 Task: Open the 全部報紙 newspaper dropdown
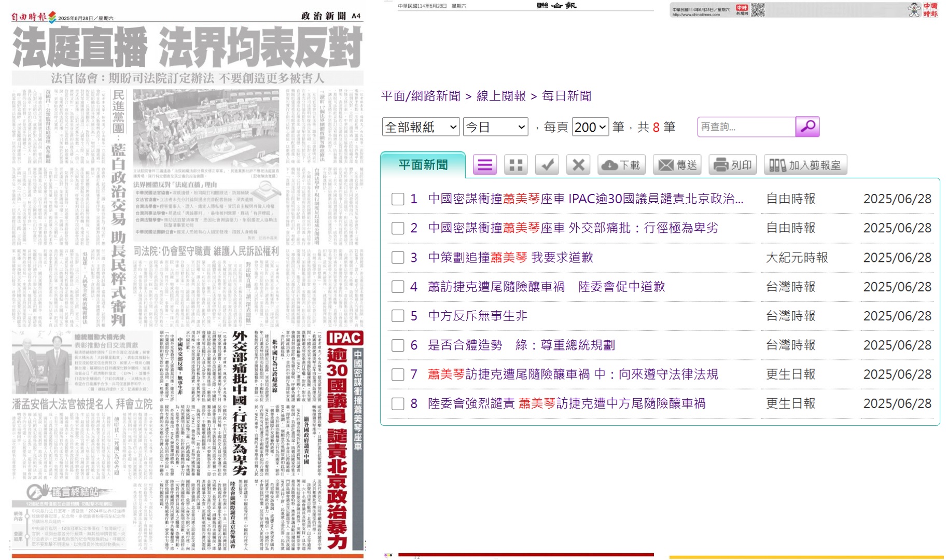[x=421, y=127]
